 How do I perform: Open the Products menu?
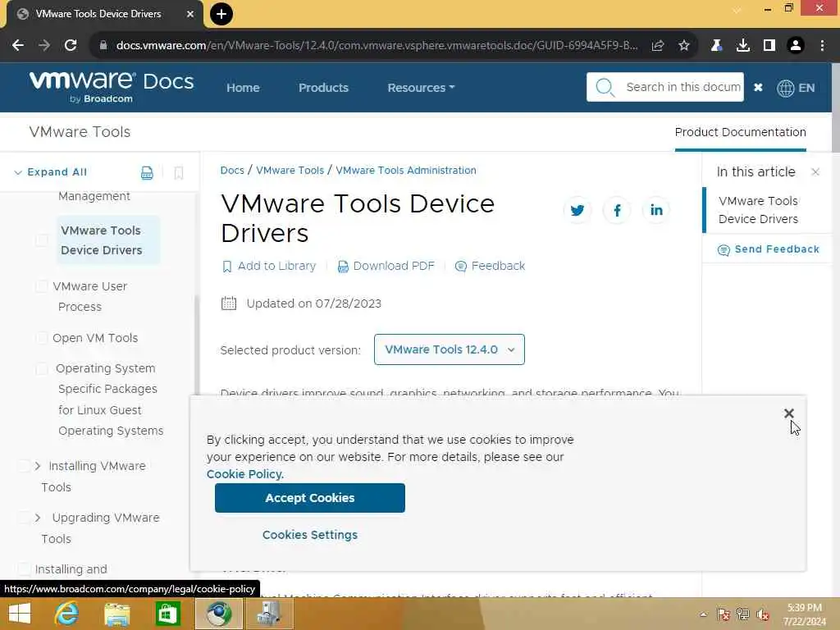[323, 88]
